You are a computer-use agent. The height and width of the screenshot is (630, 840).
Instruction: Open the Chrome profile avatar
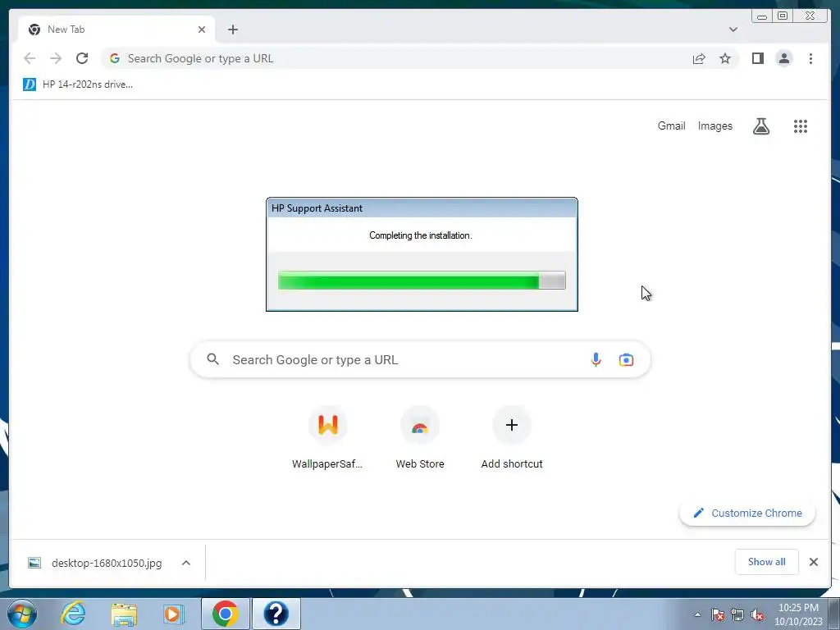click(783, 58)
